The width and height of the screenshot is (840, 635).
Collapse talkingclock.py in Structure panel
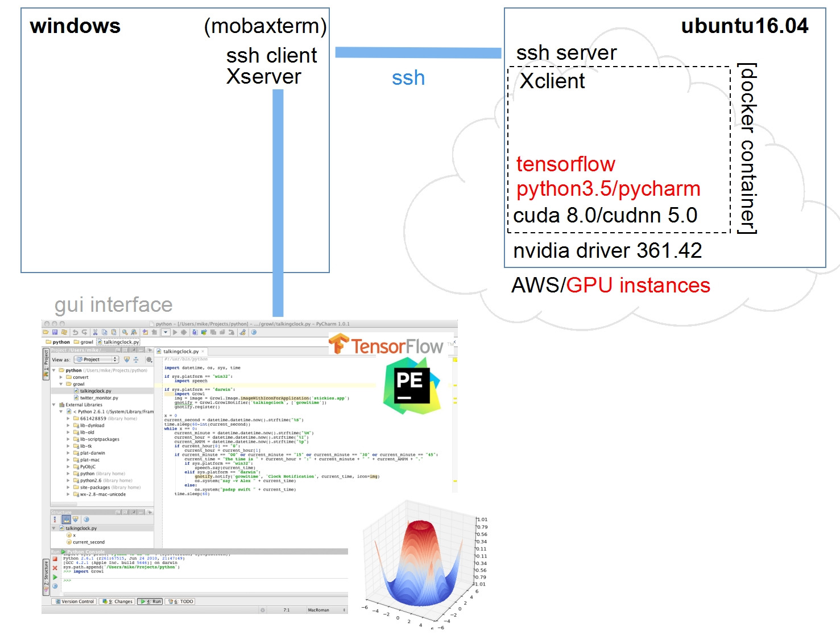point(53,528)
